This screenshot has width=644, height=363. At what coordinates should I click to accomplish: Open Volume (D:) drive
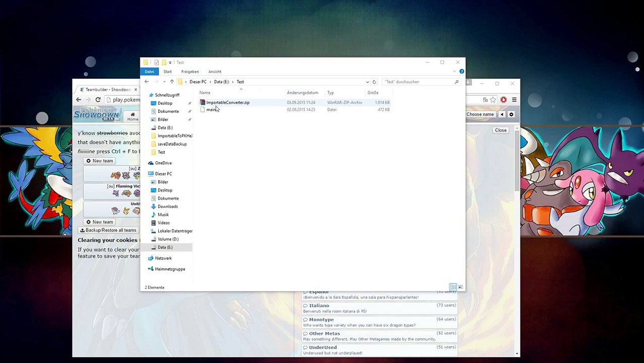(168, 239)
